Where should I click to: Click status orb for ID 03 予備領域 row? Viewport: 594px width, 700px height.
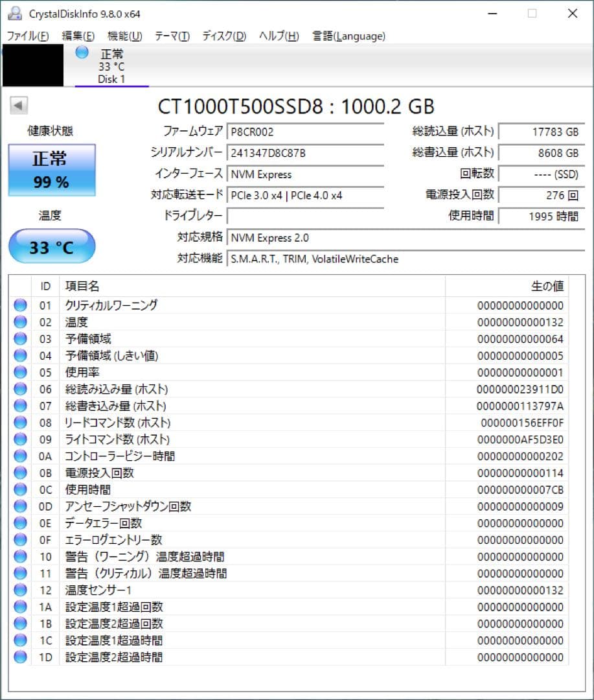[20, 338]
